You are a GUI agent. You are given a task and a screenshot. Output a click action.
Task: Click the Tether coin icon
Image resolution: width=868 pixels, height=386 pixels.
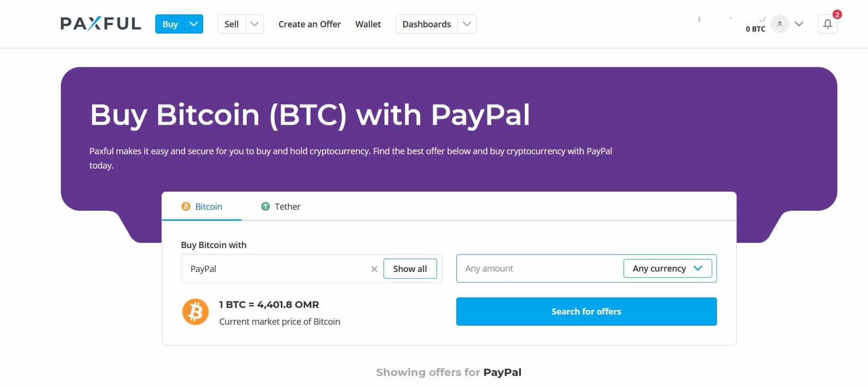[265, 206]
